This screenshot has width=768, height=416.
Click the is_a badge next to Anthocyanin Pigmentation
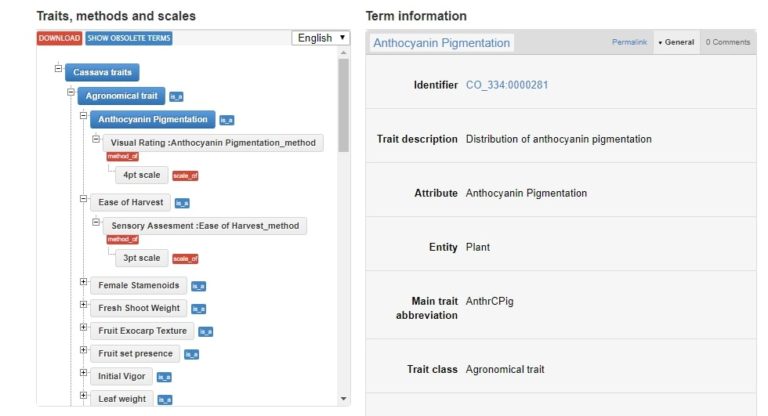[226, 120]
